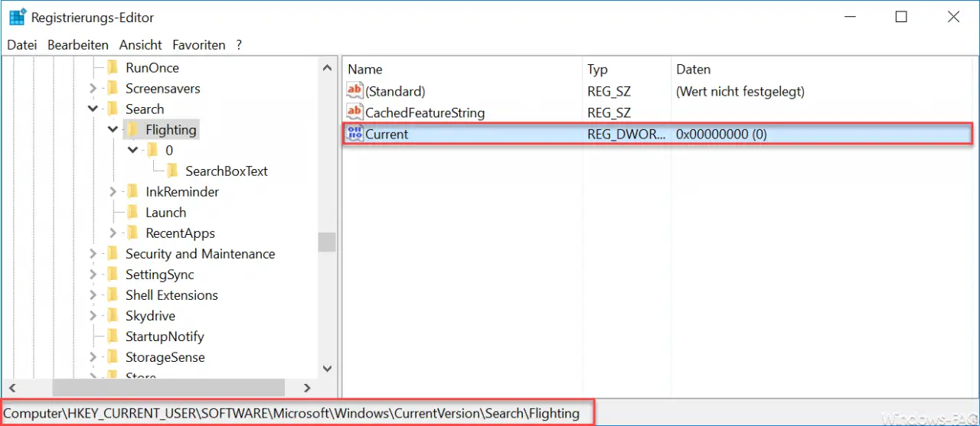This screenshot has height=426, width=980.
Task: Click the registry path in the status bar
Action: (292, 414)
